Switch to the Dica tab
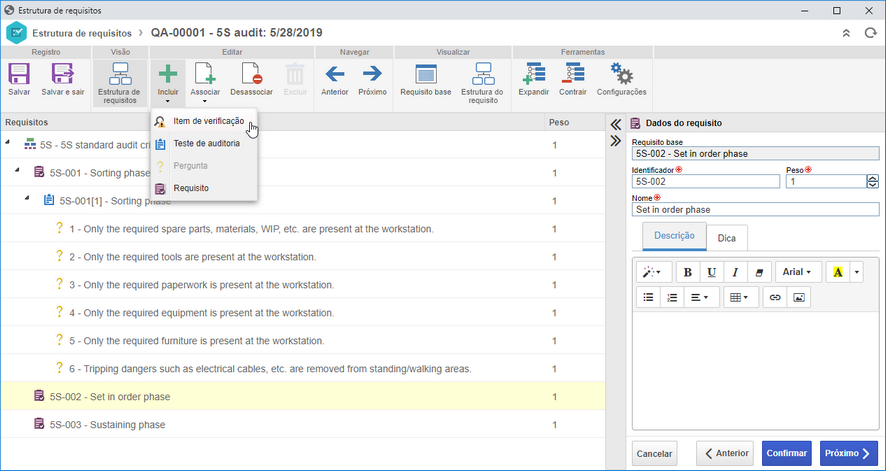The image size is (886, 471). tap(727, 238)
